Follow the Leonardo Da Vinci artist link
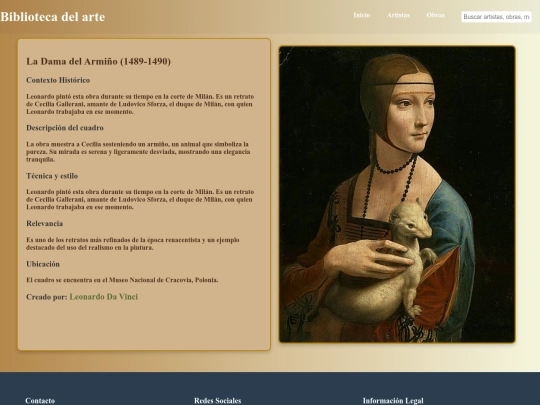540x405 pixels. [104, 297]
